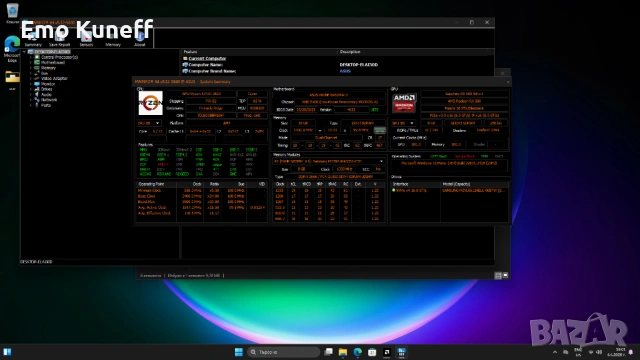Open Microsoft Store from the taskbar

coord(372,352)
